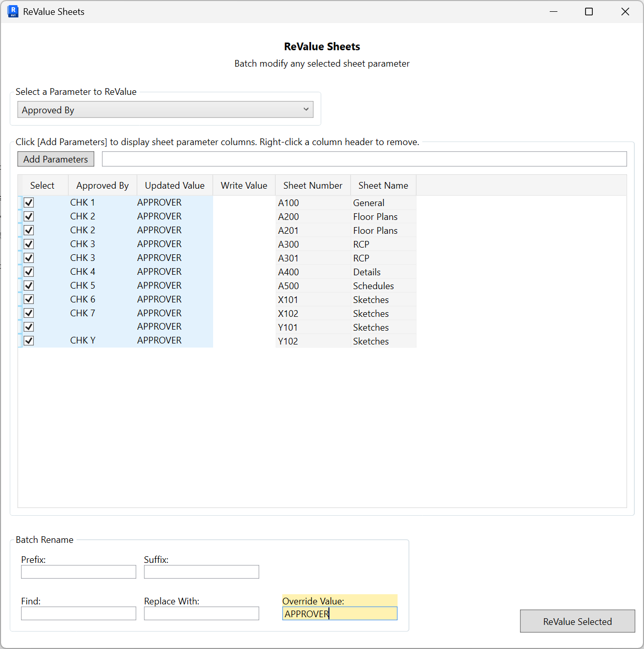This screenshot has height=649, width=644.
Task: Toggle the checkbox for sheet Y102
Action: click(29, 340)
